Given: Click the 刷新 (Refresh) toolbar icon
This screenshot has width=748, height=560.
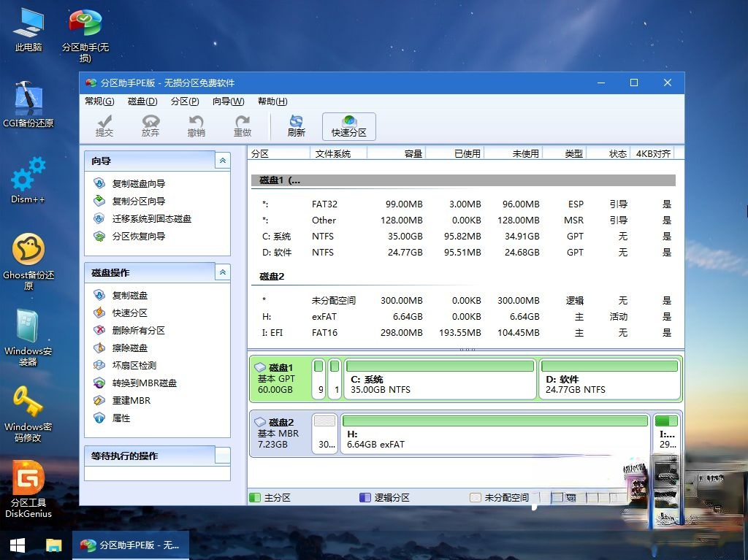Looking at the screenshot, I should click(x=296, y=126).
